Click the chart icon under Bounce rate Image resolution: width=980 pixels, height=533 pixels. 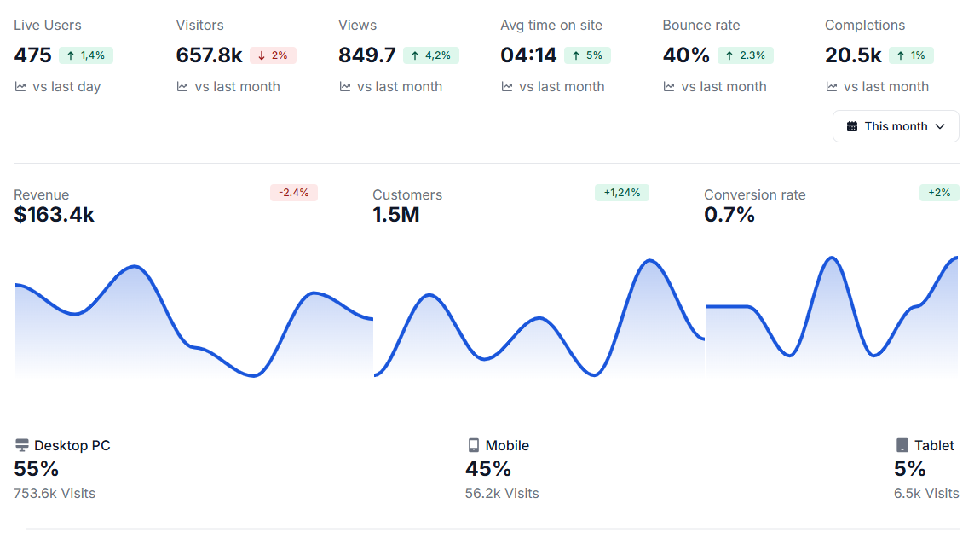669,86
